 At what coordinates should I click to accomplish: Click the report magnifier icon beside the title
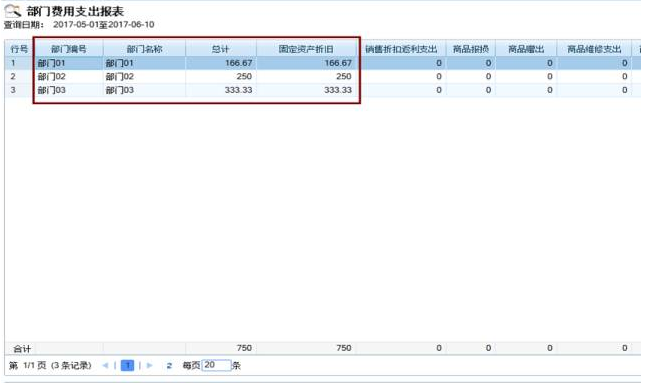(x=12, y=11)
